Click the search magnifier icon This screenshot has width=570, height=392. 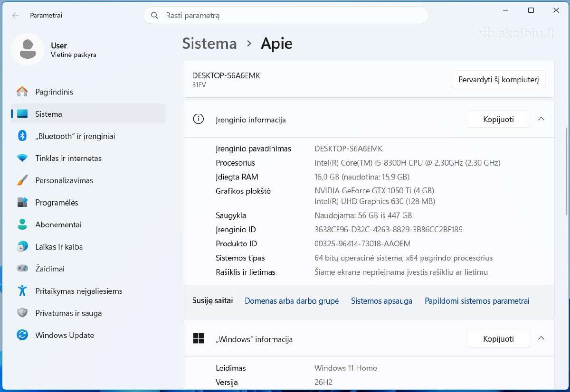tap(154, 15)
